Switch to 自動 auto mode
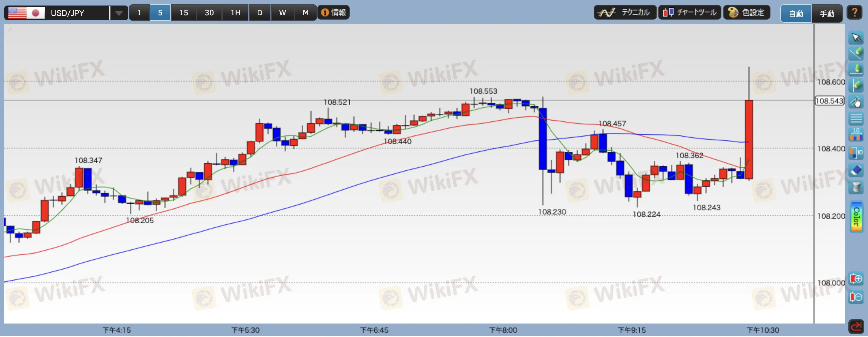Image resolution: width=868 pixels, height=337 pixels. [796, 13]
